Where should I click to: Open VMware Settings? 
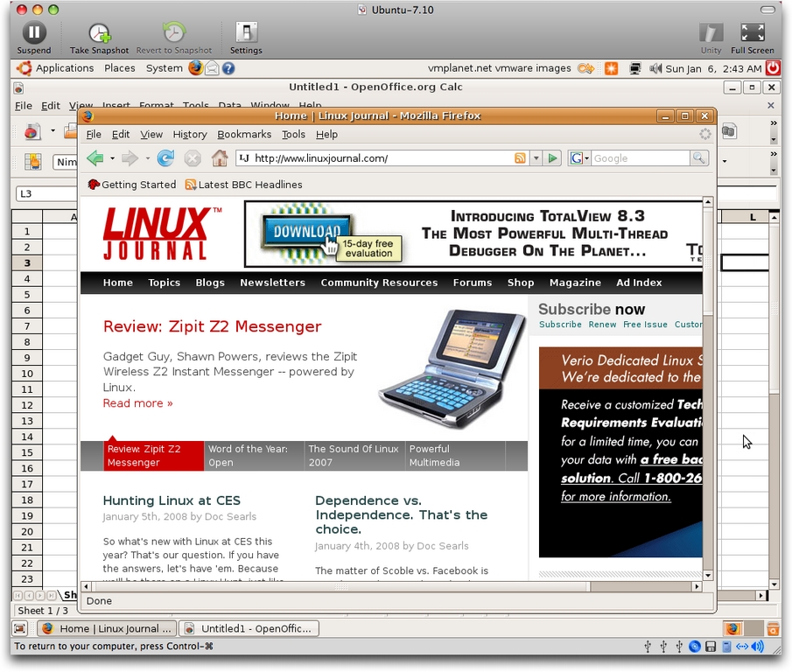[x=246, y=35]
